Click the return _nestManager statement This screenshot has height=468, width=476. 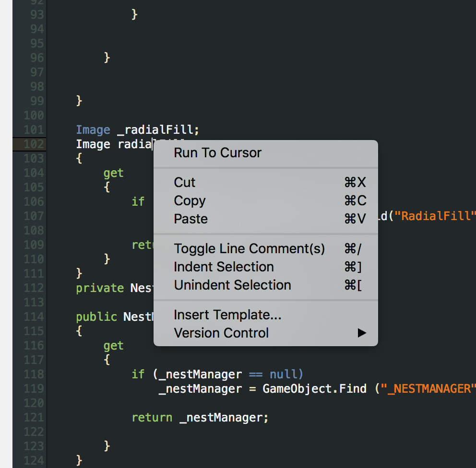[199, 417]
